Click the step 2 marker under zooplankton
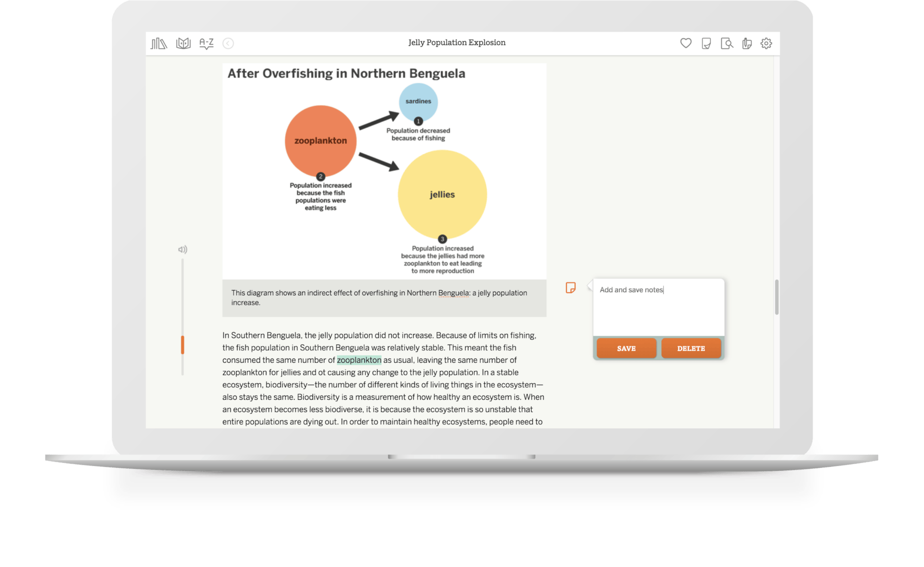Image resolution: width=924 pixels, height=567 pixels. (321, 177)
